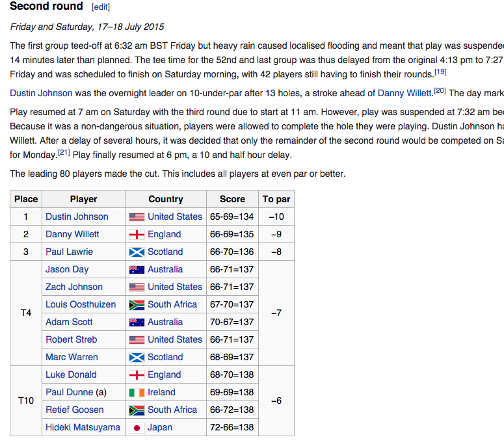This screenshot has width=504, height=446.
Task: Open citation reference 21
Action: point(64,153)
